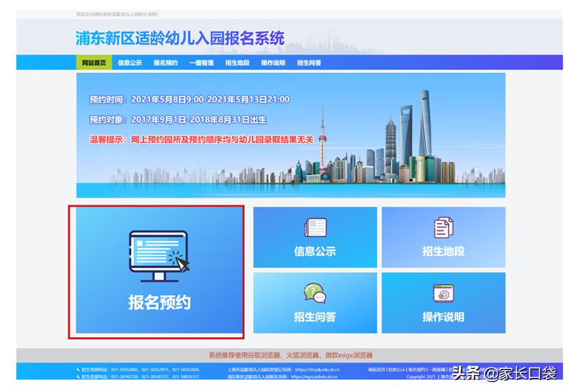Image resolution: width=568 pixels, height=392 pixels.
Task: Click the phone icon beside 报名监督电话
Action: (78, 377)
